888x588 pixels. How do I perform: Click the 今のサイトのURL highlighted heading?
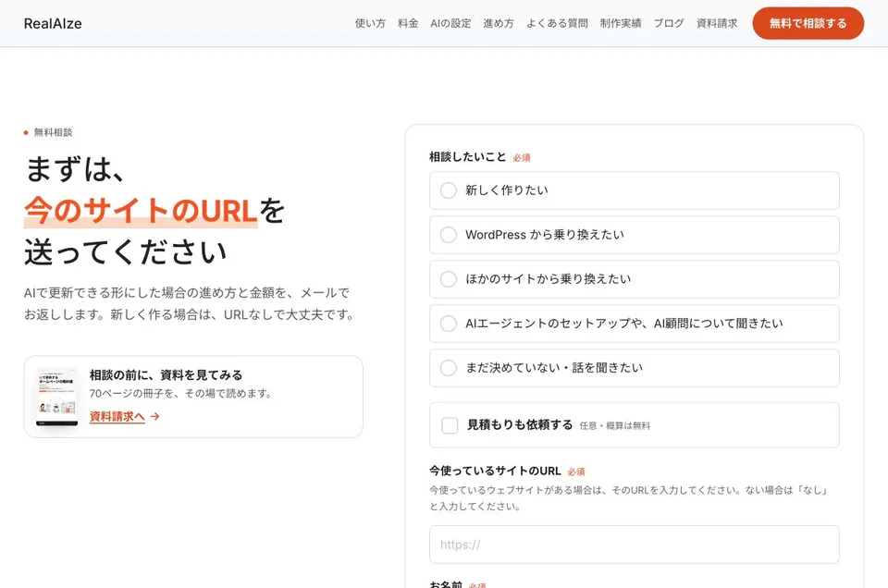(x=141, y=211)
